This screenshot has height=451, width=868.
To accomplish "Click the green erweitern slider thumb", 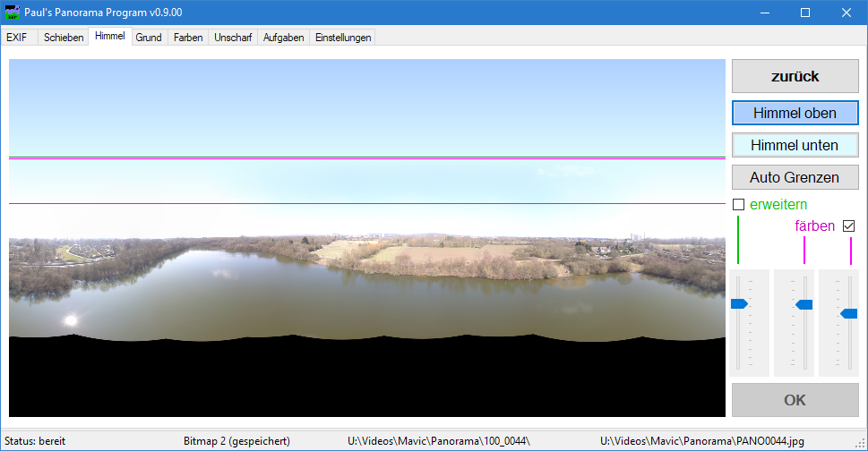I will click(739, 303).
